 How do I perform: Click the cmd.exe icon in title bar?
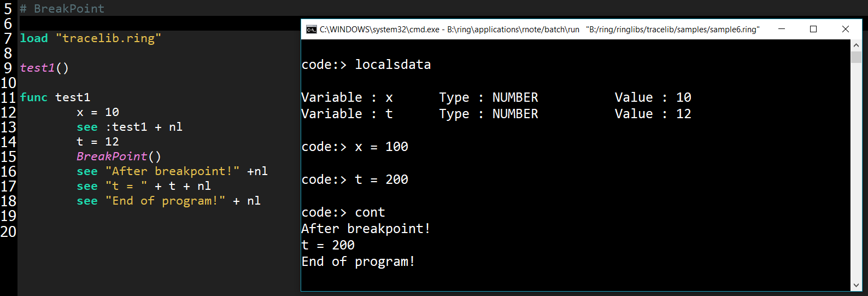pyautogui.click(x=311, y=30)
